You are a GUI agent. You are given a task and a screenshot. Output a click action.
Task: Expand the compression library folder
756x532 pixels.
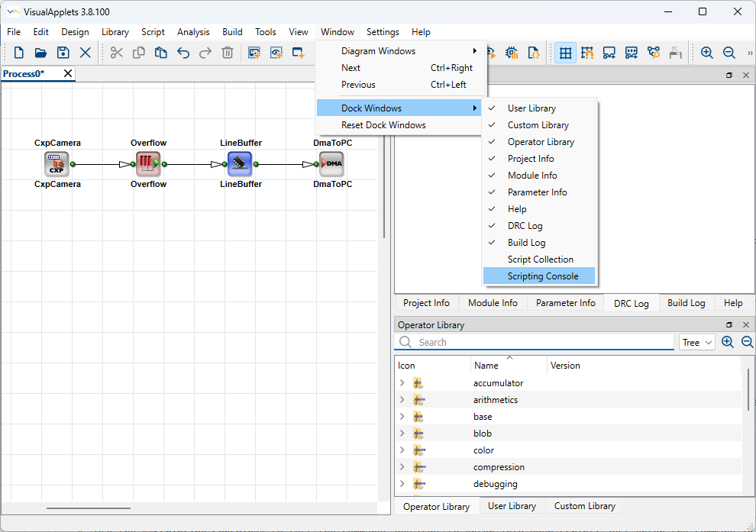(402, 467)
